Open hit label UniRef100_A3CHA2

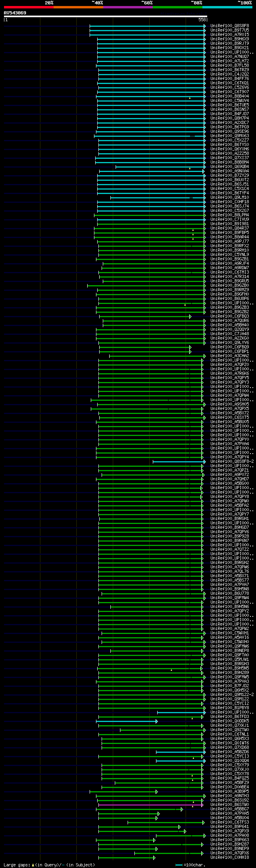coord(230,356)
